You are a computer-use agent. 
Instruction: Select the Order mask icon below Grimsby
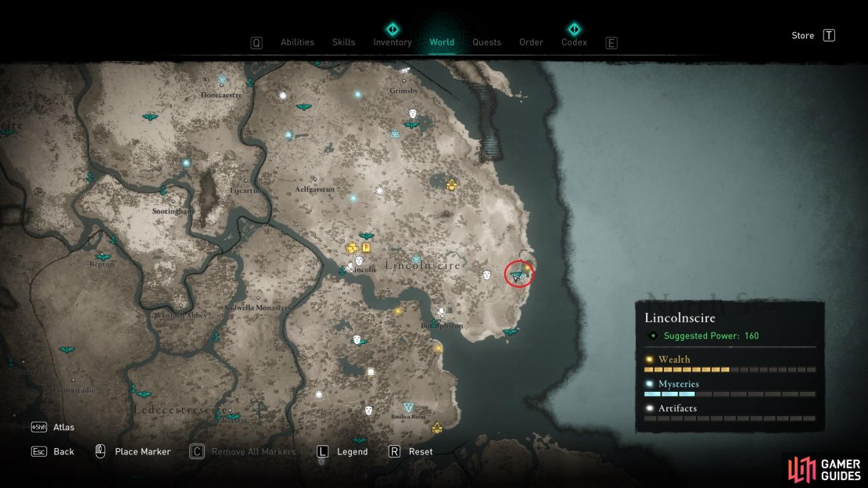coord(412,113)
